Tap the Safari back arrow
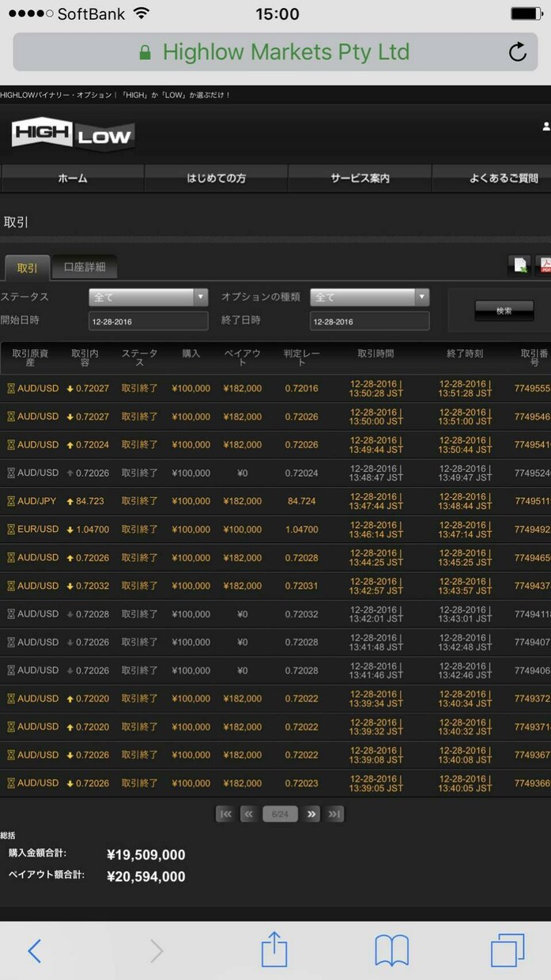 (x=34, y=951)
